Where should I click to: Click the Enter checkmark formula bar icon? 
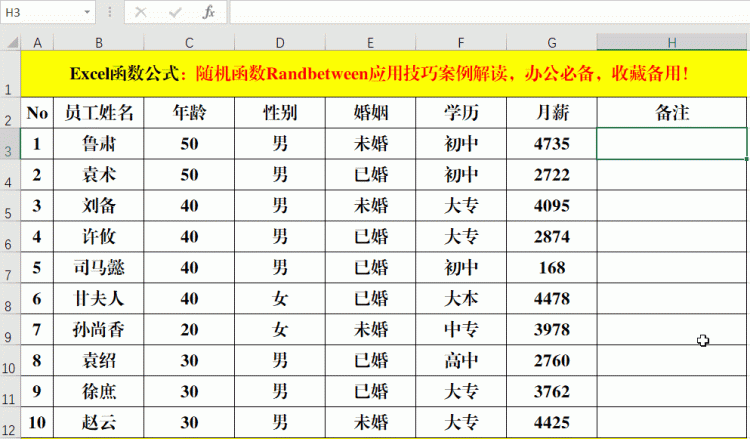point(175,12)
